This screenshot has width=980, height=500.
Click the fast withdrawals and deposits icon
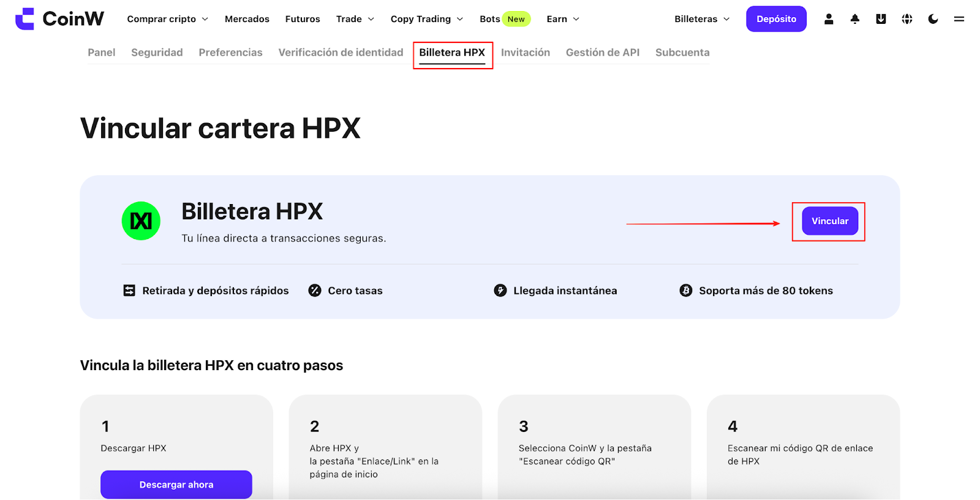[x=129, y=290]
